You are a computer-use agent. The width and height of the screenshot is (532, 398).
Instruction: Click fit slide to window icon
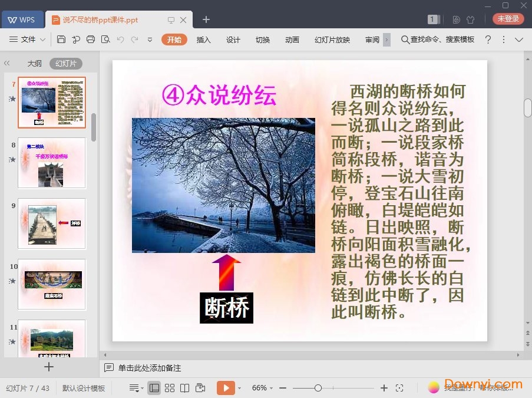[x=399, y=388]
